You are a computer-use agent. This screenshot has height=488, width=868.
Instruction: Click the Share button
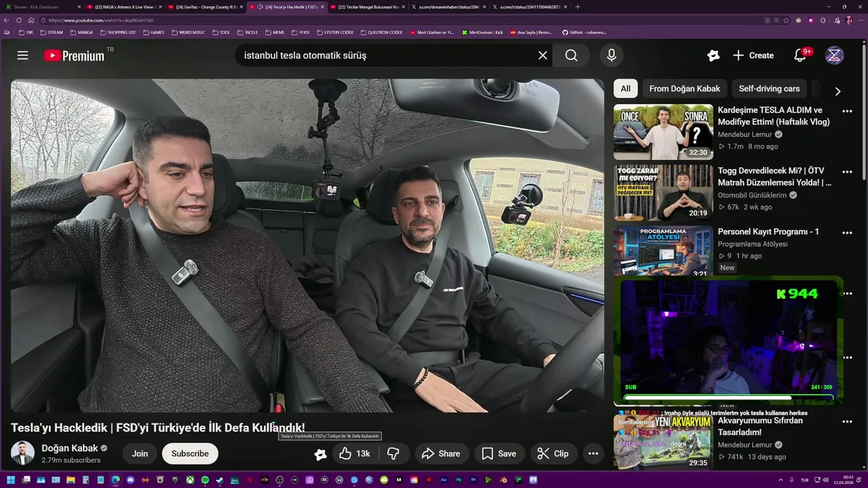(441, 453)
